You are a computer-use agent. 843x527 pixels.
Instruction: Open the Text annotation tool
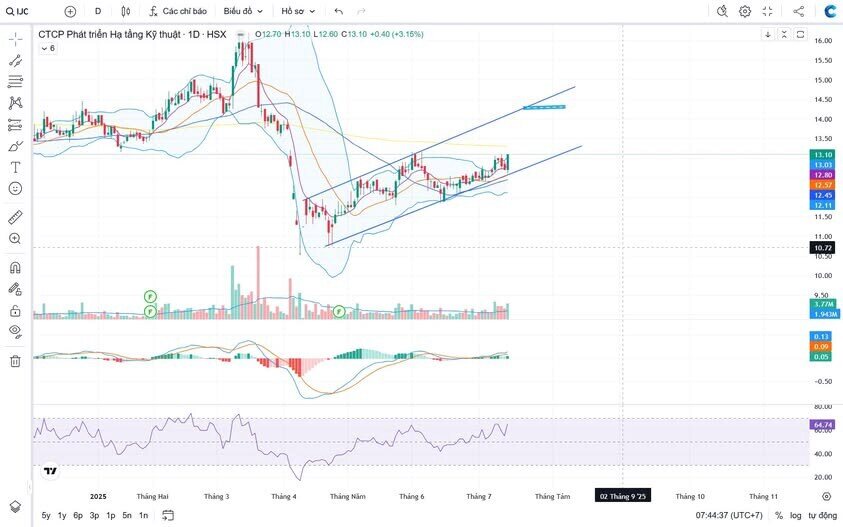click(15, 167)
